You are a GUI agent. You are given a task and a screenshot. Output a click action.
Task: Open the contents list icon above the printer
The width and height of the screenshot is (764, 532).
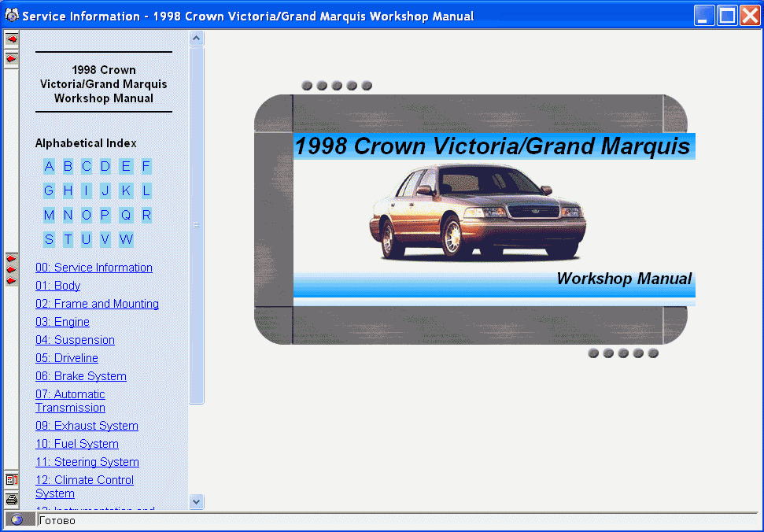coord(11,480)
